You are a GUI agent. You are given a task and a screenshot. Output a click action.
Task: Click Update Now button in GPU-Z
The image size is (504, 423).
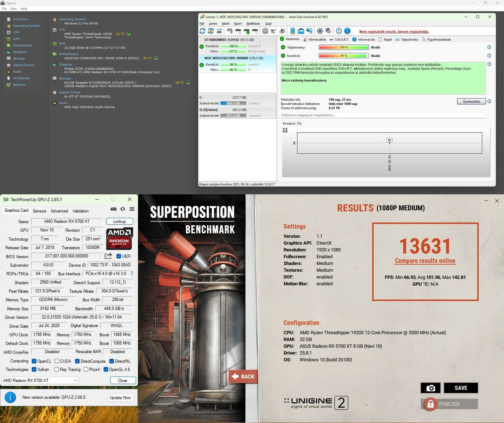120,397
